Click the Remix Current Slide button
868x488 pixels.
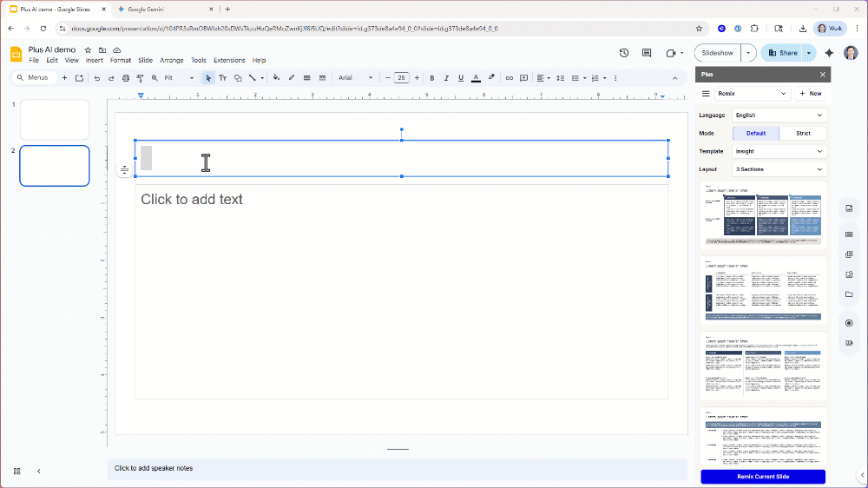763,477
